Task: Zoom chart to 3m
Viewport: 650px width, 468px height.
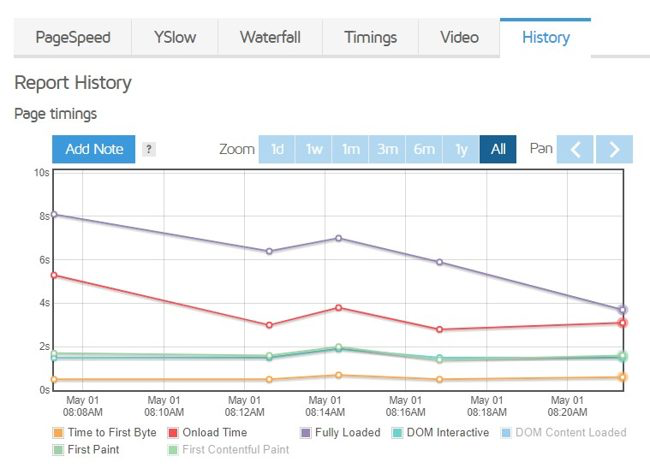Action: (x=387, y=149)
